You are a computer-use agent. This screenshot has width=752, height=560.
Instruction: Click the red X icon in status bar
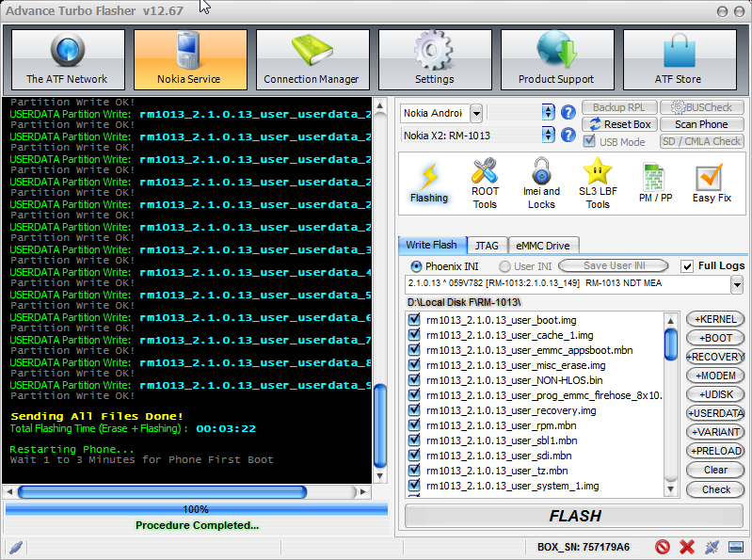687,547
